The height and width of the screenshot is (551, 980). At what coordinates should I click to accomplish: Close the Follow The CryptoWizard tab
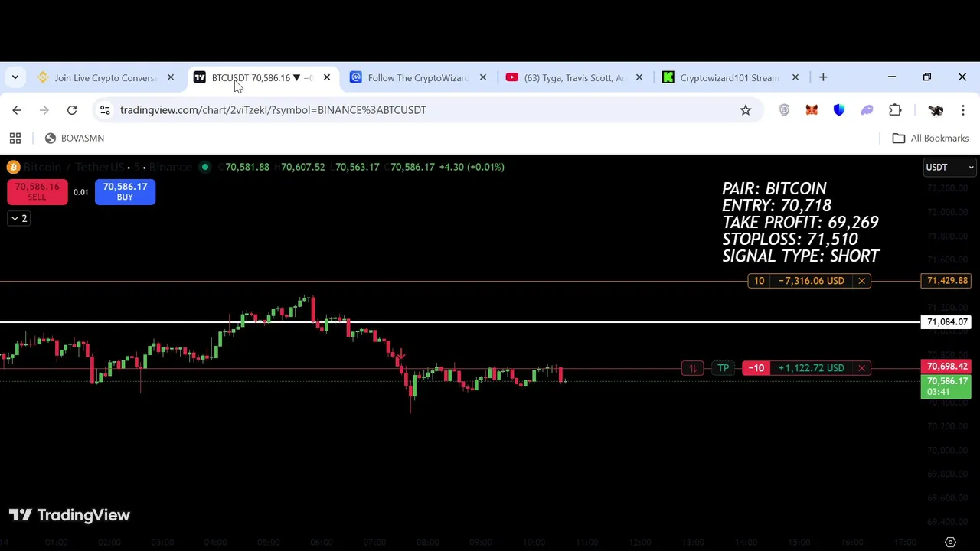(x=483, y=77)
